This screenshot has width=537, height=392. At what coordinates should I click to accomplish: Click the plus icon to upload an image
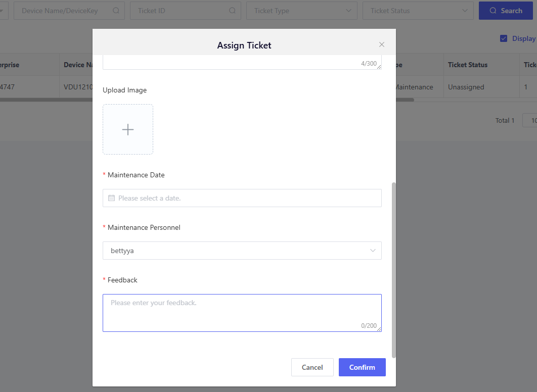click(x=128, y=129)
